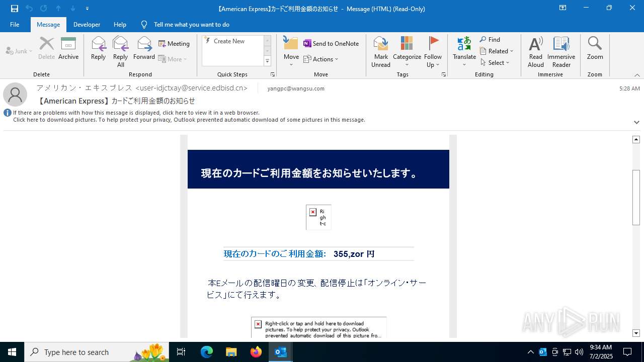Click Reply All button
Viewport: 644px width, 362px height.
[120, 52]
